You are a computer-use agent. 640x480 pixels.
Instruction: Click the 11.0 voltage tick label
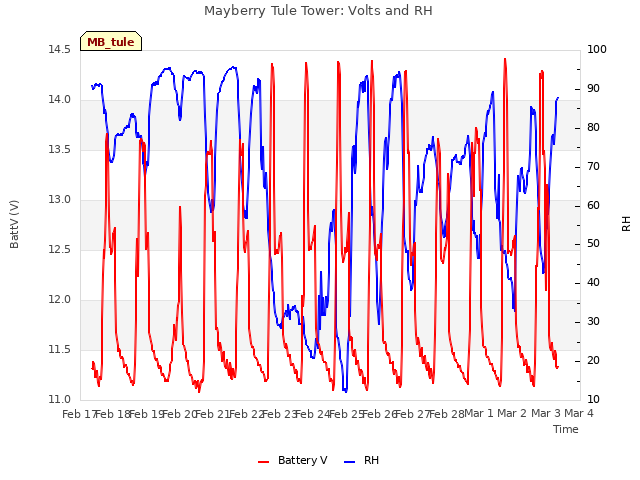click(60, 400)
